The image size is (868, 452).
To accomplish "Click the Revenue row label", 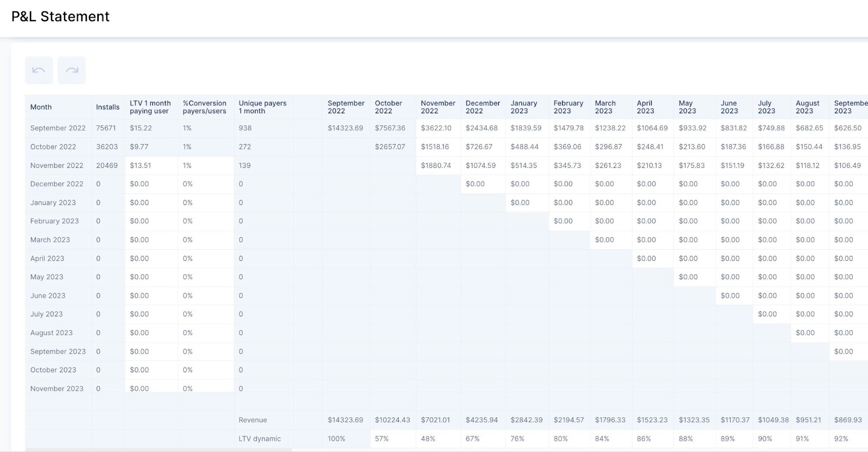I will (253, 420).
